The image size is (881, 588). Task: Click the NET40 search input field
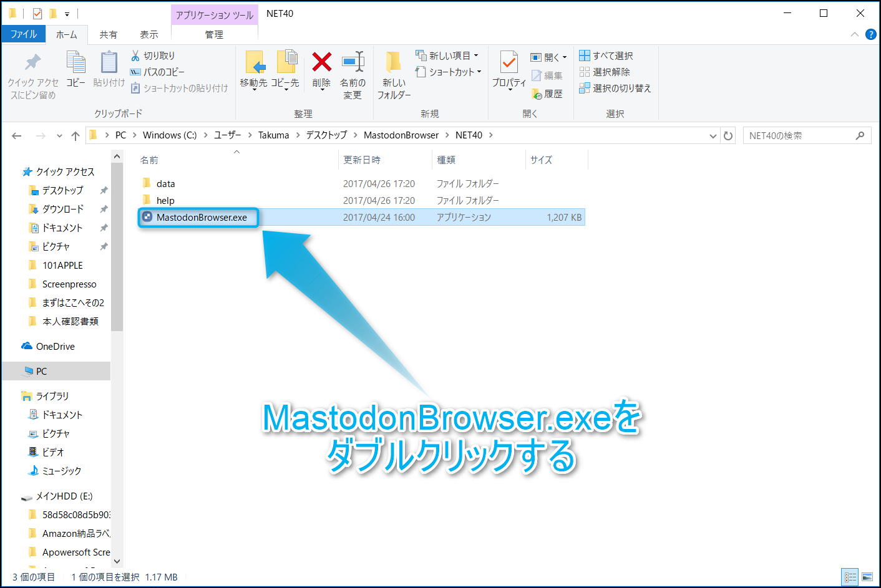tap(799, 135)
